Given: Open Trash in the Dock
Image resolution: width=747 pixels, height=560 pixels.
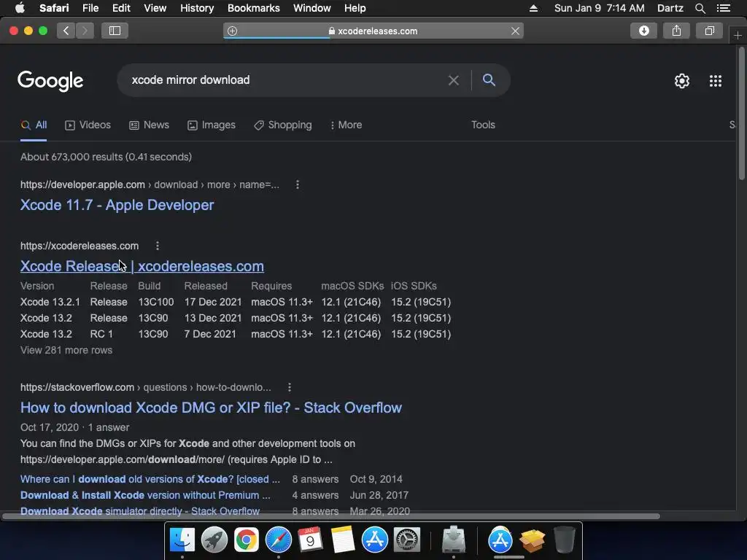Looking at the screenshot, I should (564, 540).
